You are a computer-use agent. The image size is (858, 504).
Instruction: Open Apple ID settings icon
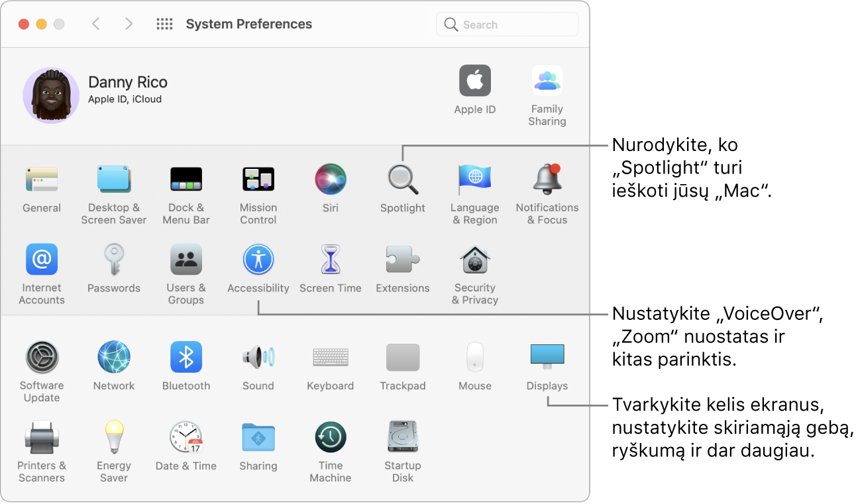(x=475, y=81)
